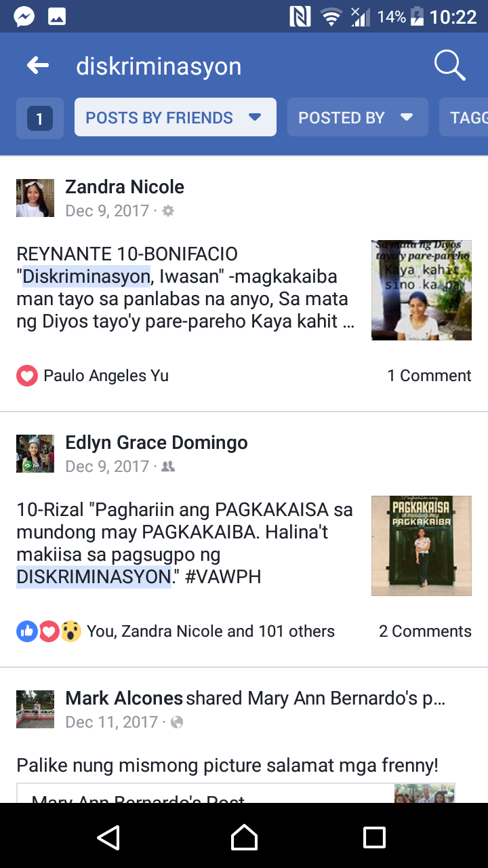Open Zandra Nicole's post image thumbnail
Image resolution: width=488 pixels, height=868 pixels.
pyautogui.click(x=422, y=290)
